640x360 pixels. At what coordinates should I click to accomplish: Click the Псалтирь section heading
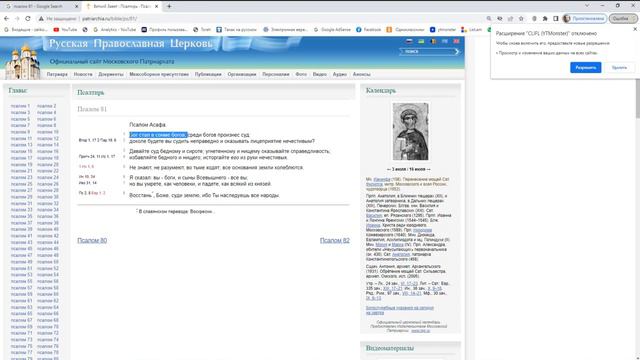point(91,93)
